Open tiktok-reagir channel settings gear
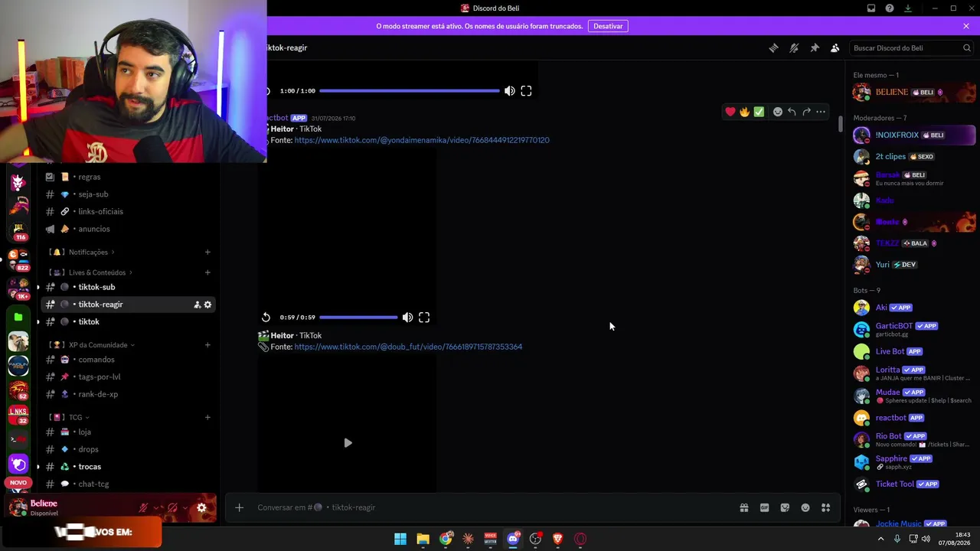This screenshot has height=551, width=980. point(207,305)
